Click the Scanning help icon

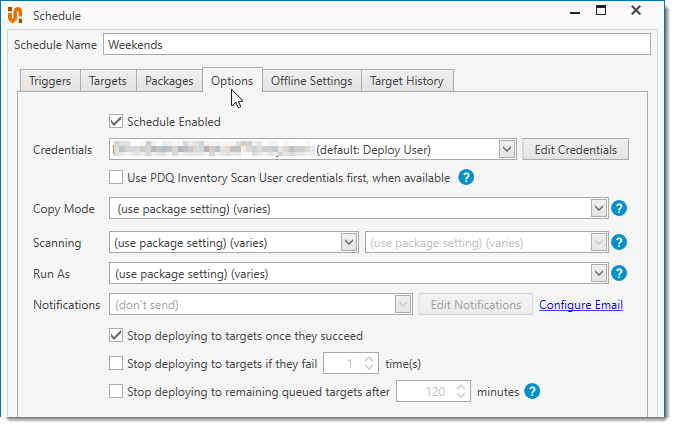click(x=619, y=242)
